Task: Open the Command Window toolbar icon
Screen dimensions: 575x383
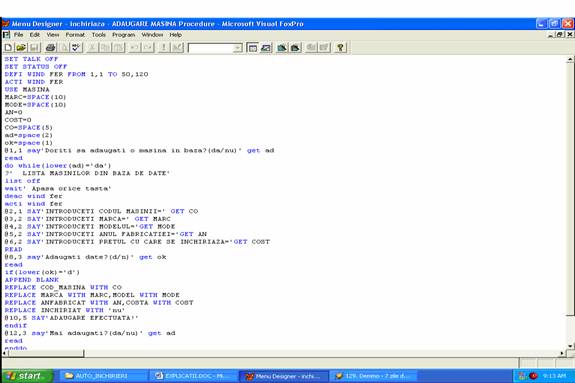Action: tap(252, 48)
